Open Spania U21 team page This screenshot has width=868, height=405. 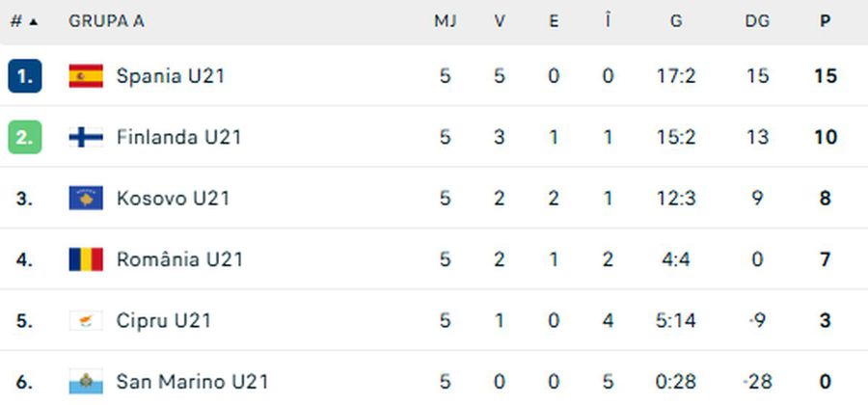click(170, 76)
